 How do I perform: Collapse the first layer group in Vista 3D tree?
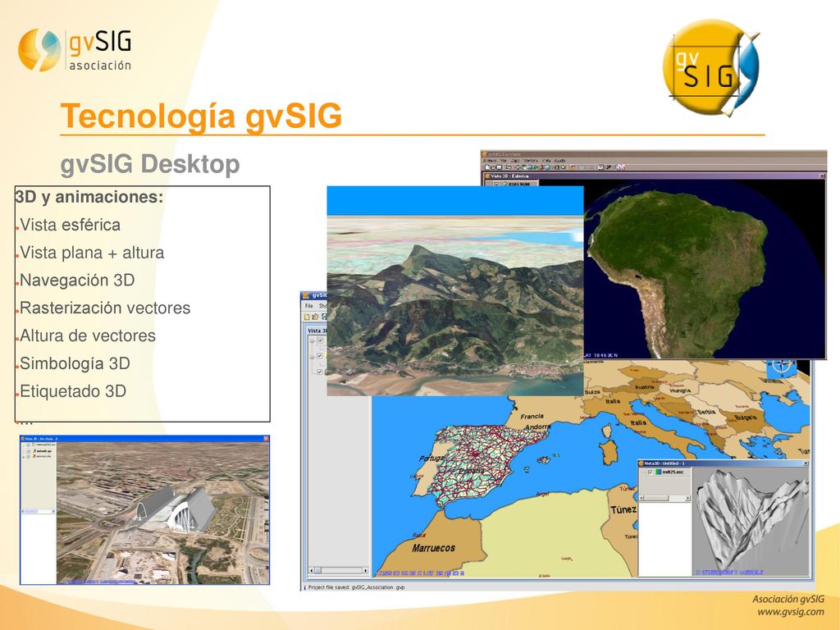[312, 340]
